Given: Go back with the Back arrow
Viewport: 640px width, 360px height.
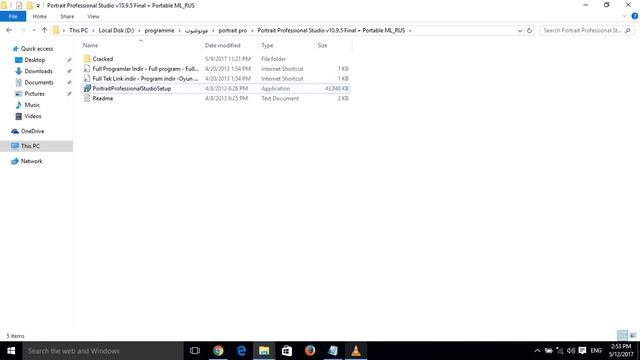Looking at the screenshot, I should [x=9, y=30].
